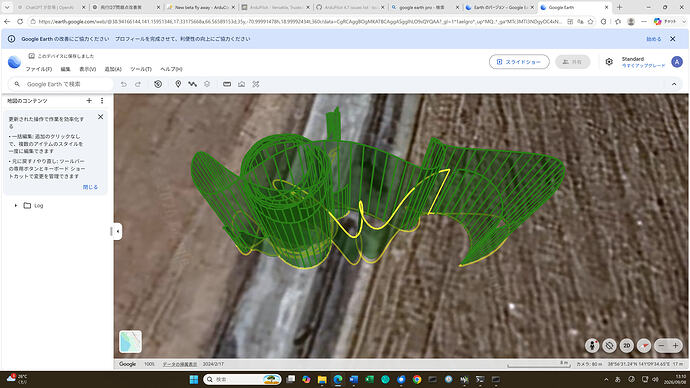Click 始める link in info banner
The width and height of the screenshot is (690, 388).
point(653,39)
